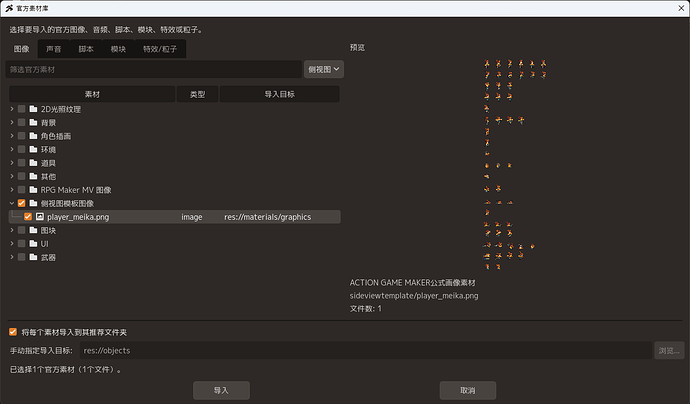Click the Action Game Maker logo in title bar
The image size is (690, 404).
9,8
